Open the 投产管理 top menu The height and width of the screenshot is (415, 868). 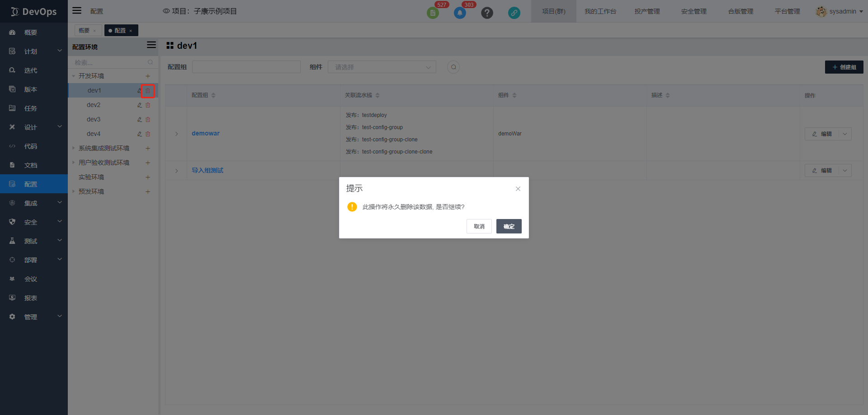pyautogui.click(x=647, y=11)
